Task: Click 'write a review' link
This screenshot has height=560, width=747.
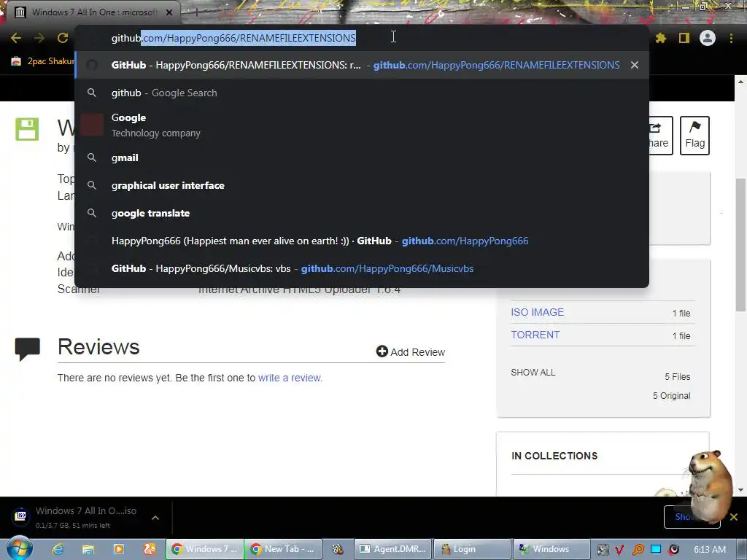Action: (290, 378)
